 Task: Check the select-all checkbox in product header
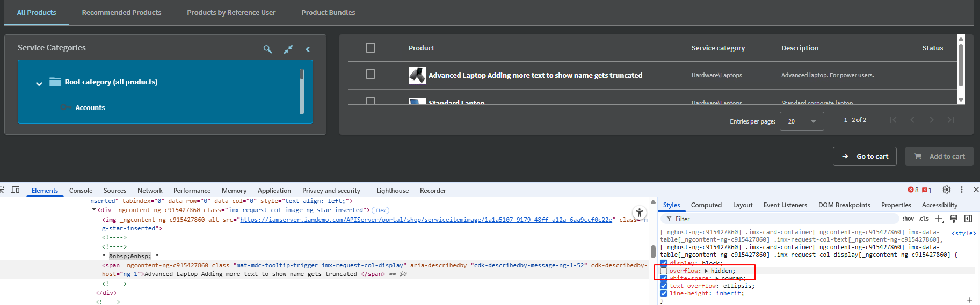coord(371,48)
